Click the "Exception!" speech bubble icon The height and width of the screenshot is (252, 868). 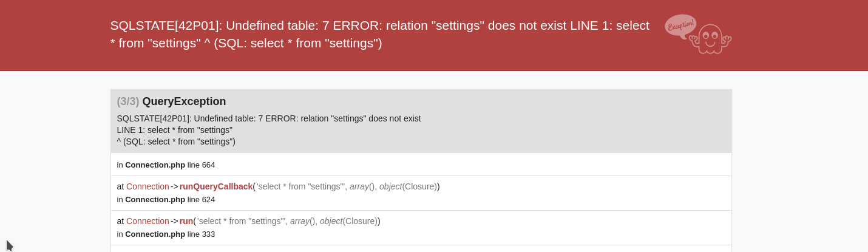tap(680, 26)
